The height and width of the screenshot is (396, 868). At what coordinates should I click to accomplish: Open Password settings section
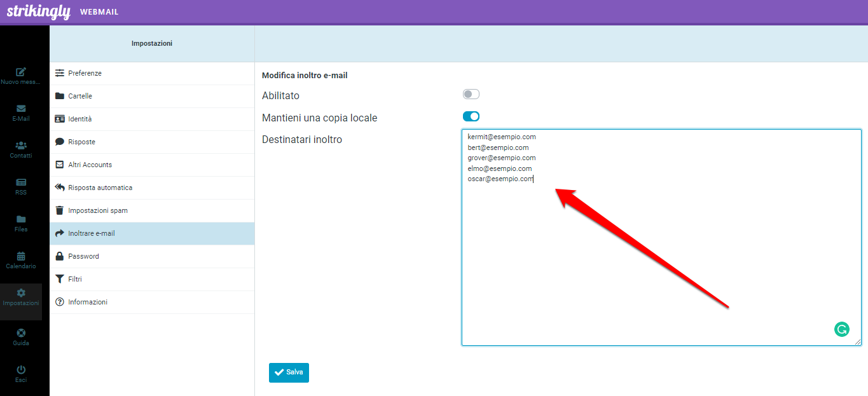pyautogui.click(x=152, y=256)
